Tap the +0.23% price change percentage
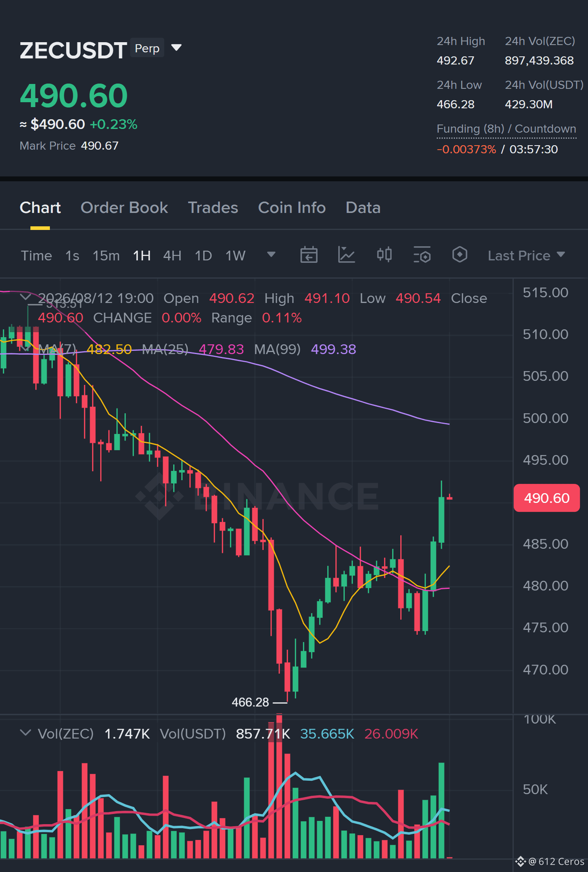The width and height of the screenshot is (588, 872). [114, 124]
